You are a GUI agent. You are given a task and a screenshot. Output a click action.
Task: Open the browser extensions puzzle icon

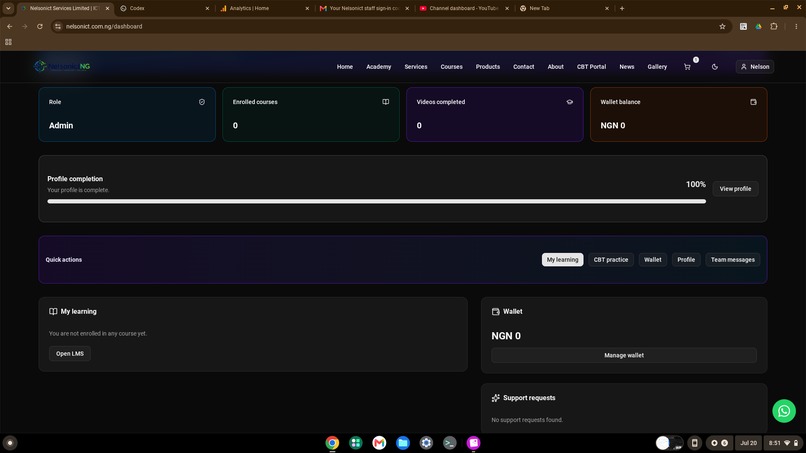[x=774, y=26]
